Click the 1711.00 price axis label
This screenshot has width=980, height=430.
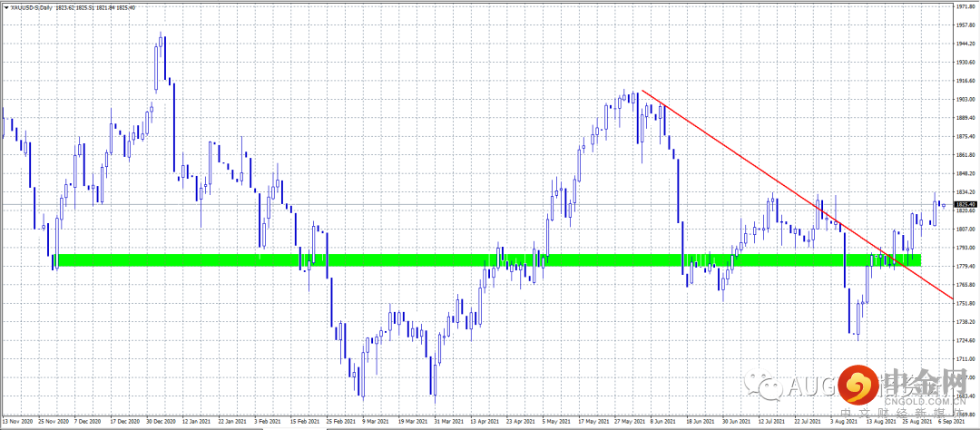click(966, 359)
